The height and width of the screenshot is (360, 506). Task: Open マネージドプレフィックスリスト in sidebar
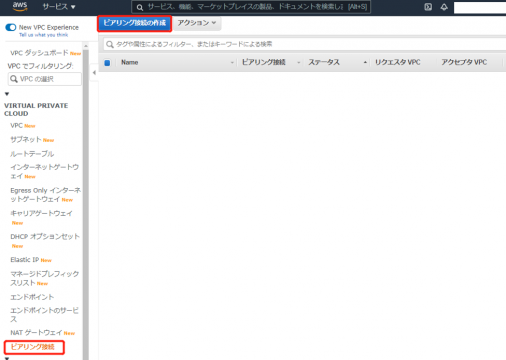coord(44,278)
